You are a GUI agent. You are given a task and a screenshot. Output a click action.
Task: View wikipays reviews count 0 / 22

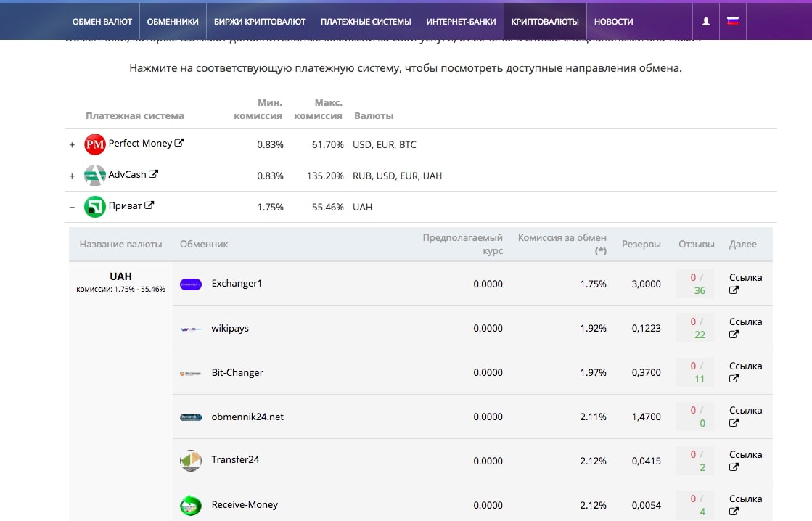[697, 328]
